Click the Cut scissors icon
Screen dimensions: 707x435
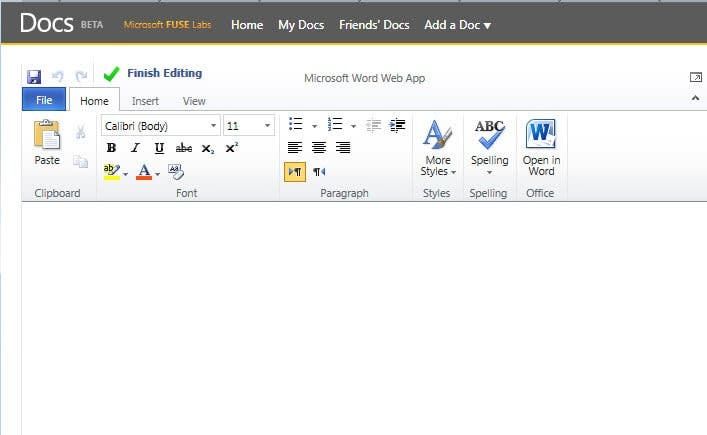click(x=81, y=132)
